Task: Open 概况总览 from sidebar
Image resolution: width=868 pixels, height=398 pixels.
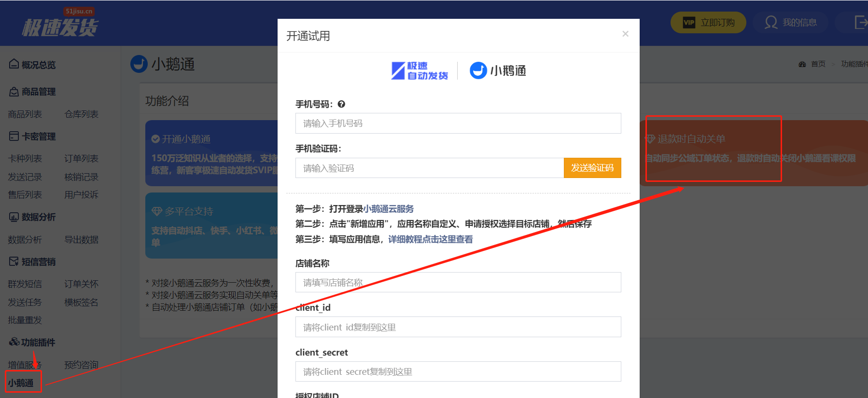Action: coord(33,65)
